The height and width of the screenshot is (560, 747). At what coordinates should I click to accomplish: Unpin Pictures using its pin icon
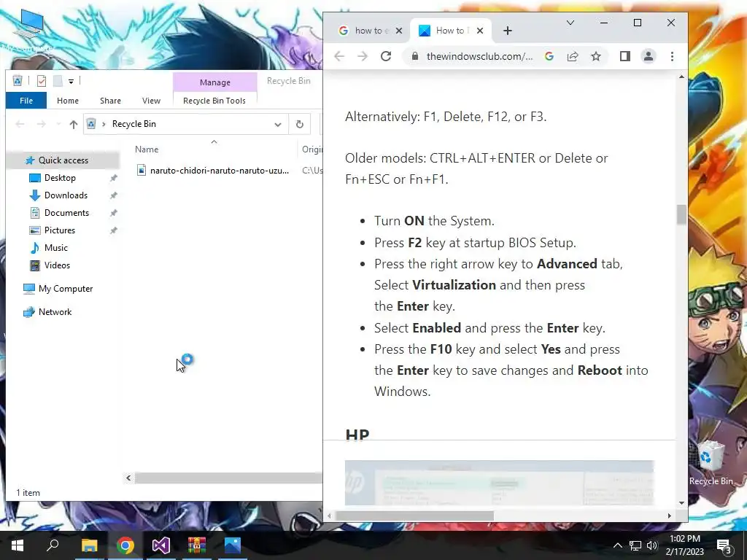click(113, 230)
